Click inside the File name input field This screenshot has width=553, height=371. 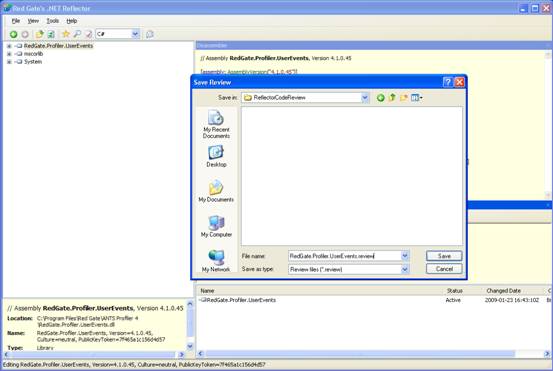click(345, 256)
